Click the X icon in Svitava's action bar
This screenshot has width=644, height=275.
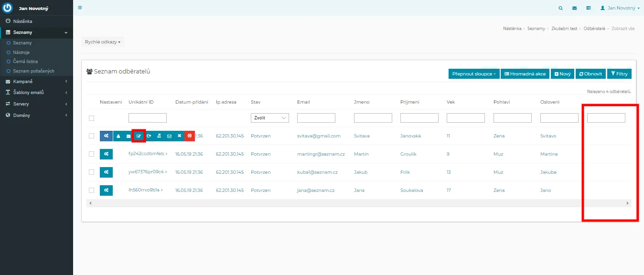coord(179,136)
